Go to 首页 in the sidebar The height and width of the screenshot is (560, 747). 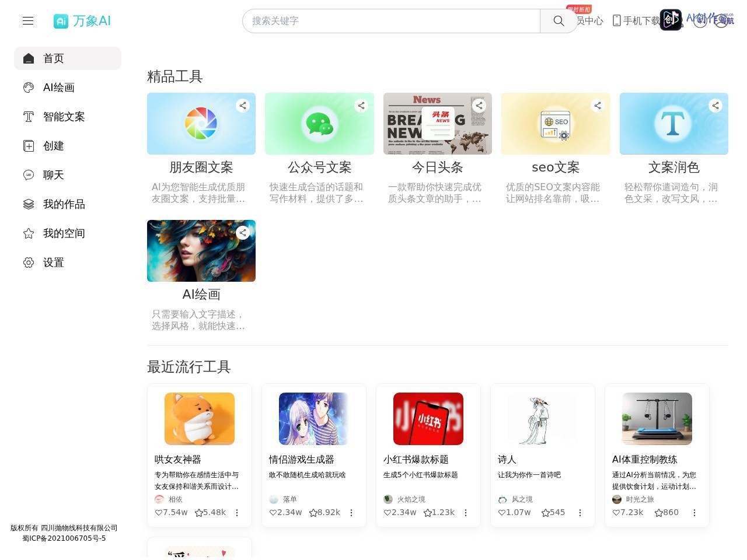pyautogui.click(x=68, y=58)
